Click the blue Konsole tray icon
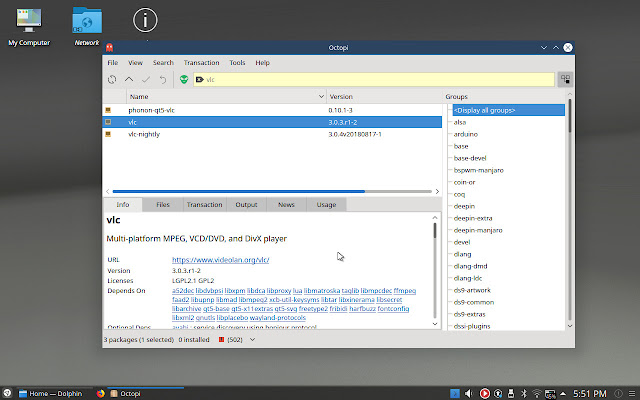 (455, 393)
